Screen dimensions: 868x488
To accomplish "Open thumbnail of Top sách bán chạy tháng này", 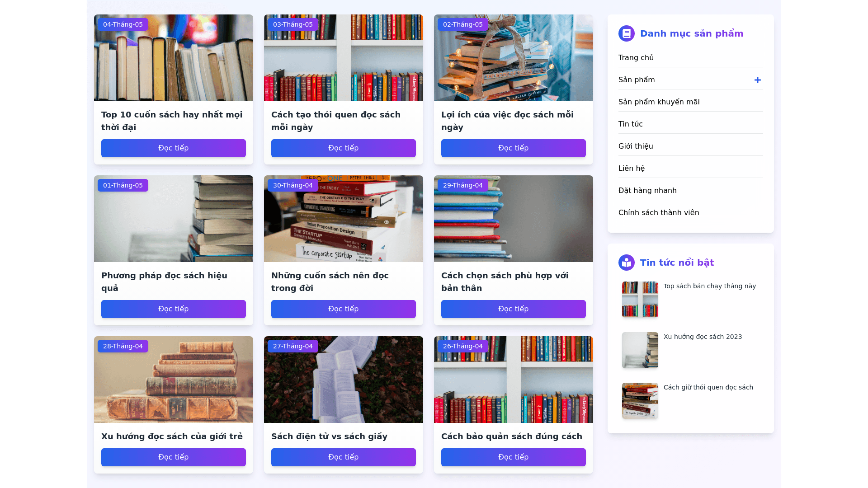I will [x=640, y=300].
